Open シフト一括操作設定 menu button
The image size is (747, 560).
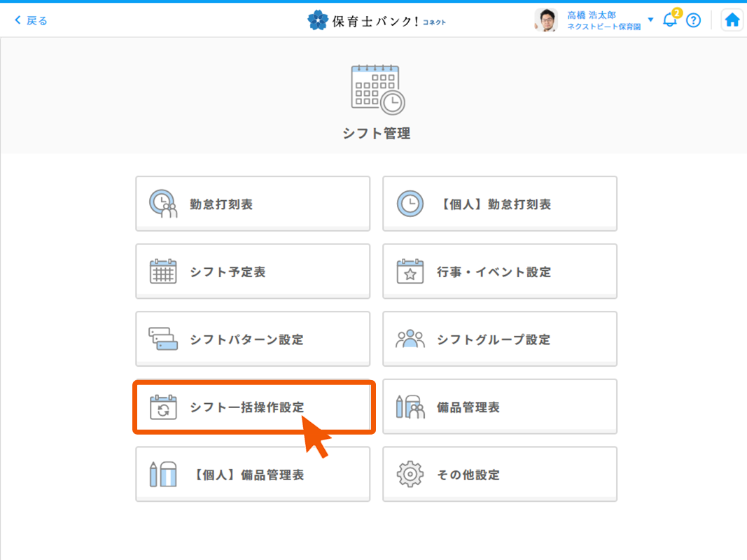click(253, 407)
